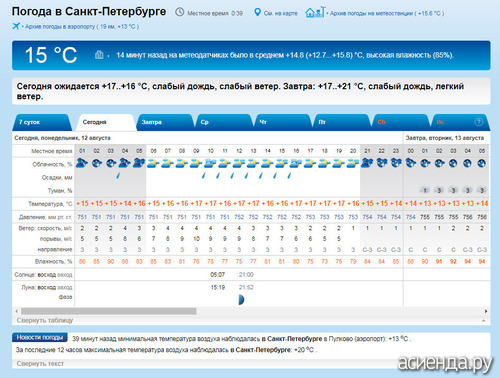This screenshot has width=500, height=378.
Task: Click the scrollbar left arrow
Action: [17, 311]
